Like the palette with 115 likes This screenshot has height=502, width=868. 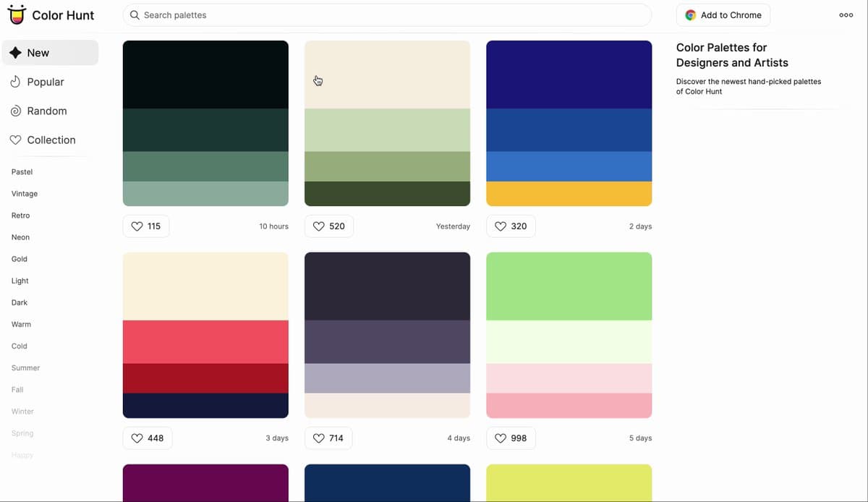146,226
